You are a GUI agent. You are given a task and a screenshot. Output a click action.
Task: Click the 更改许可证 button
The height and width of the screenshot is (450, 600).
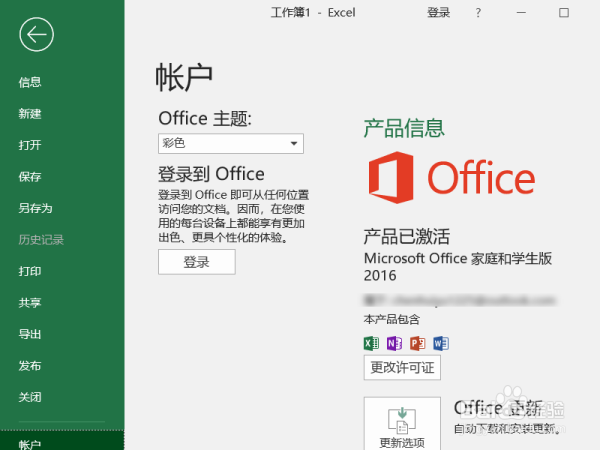(x=402, y=368)
